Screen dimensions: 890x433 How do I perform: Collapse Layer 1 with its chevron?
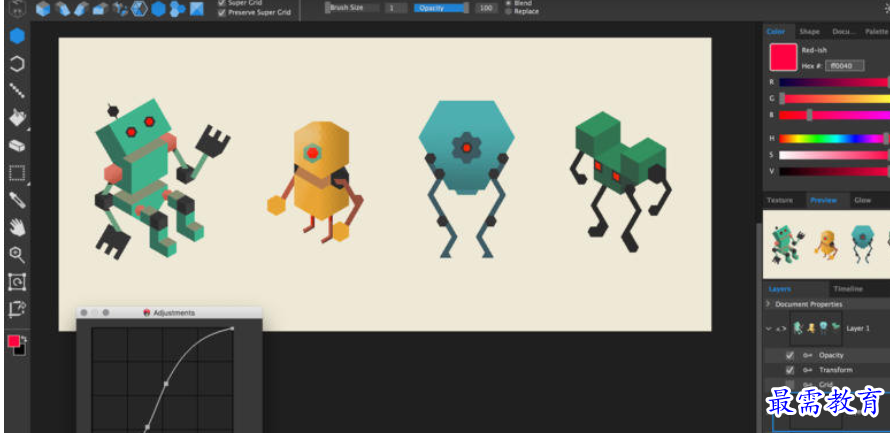click(769, 329)
